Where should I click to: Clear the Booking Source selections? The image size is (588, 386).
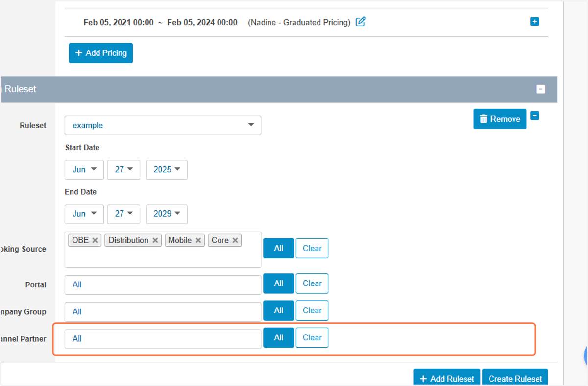312,248
